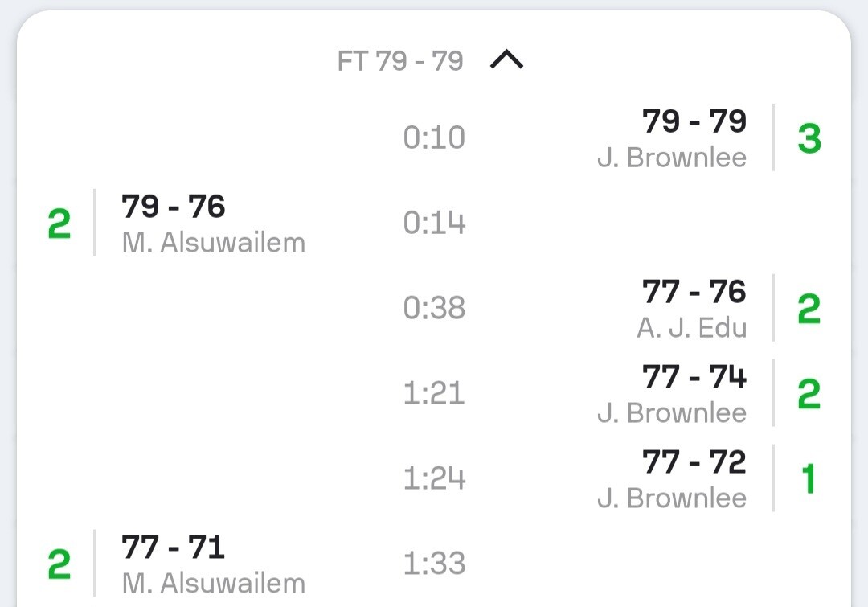The width and height of the screenshot is (868, 607).
Task: Select the 1:21 timestamp
Action: point(434,393)
